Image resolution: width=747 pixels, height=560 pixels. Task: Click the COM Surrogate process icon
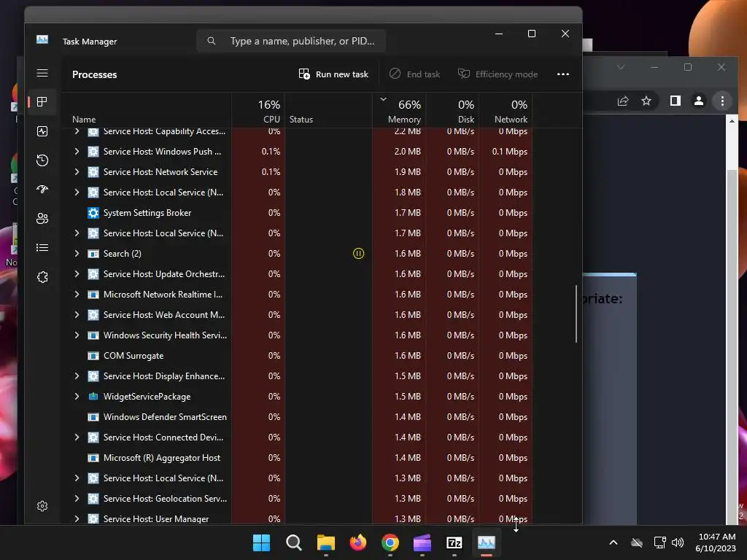pos(93,356)
